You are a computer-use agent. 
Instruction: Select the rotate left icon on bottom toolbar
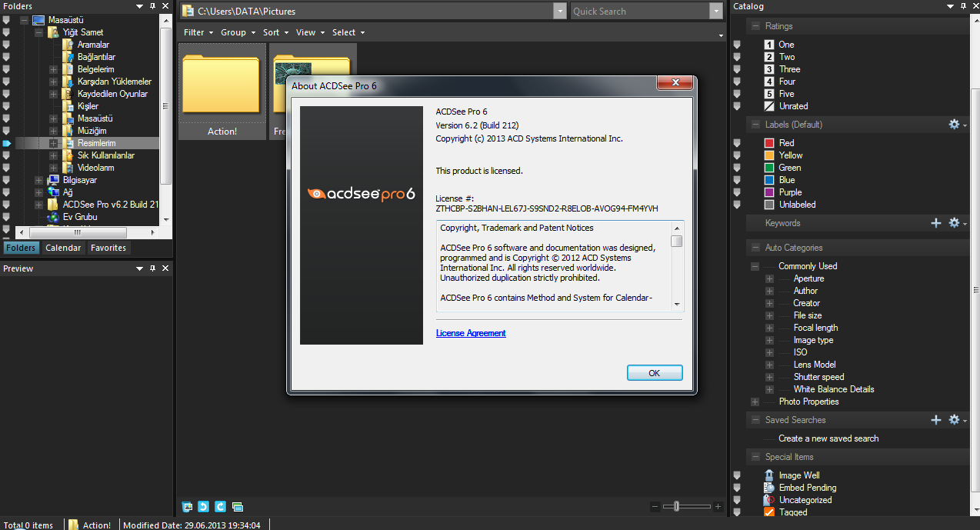tap(203, 506)
